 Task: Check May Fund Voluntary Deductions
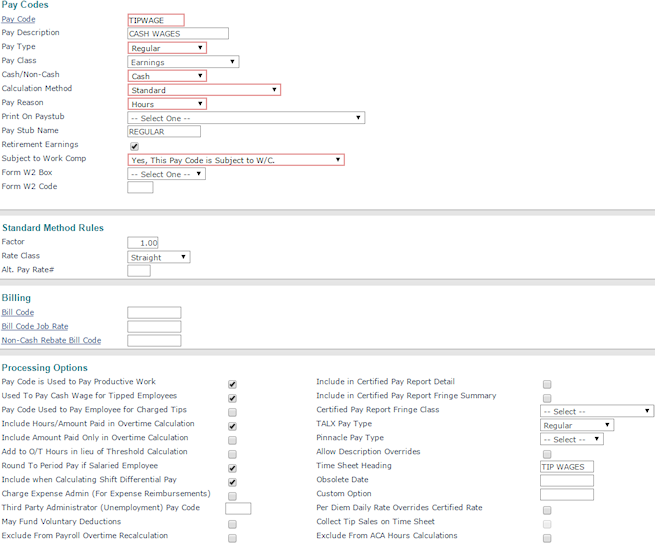[x=232, y=523]
